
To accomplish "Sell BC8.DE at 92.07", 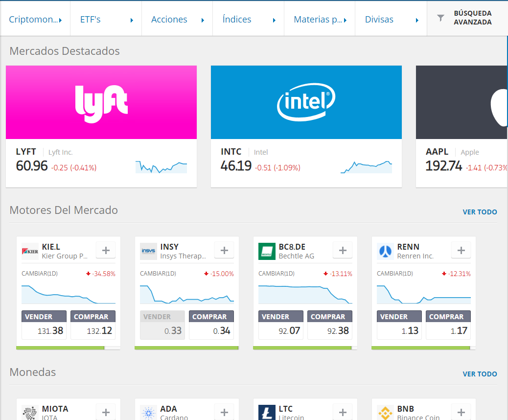I will (x=281, y=325).
